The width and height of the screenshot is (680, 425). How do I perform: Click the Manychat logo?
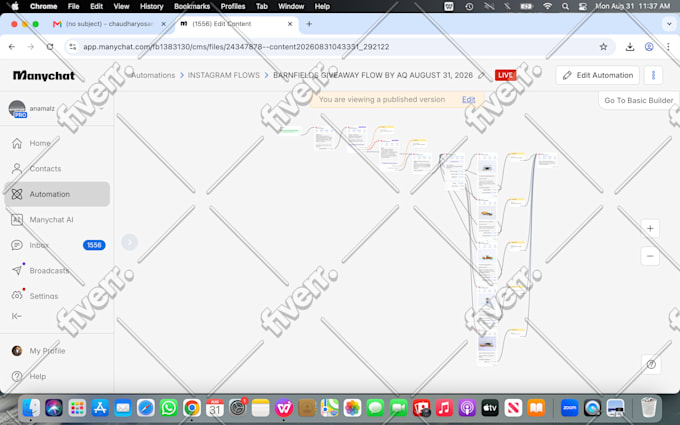click(44, 75)
